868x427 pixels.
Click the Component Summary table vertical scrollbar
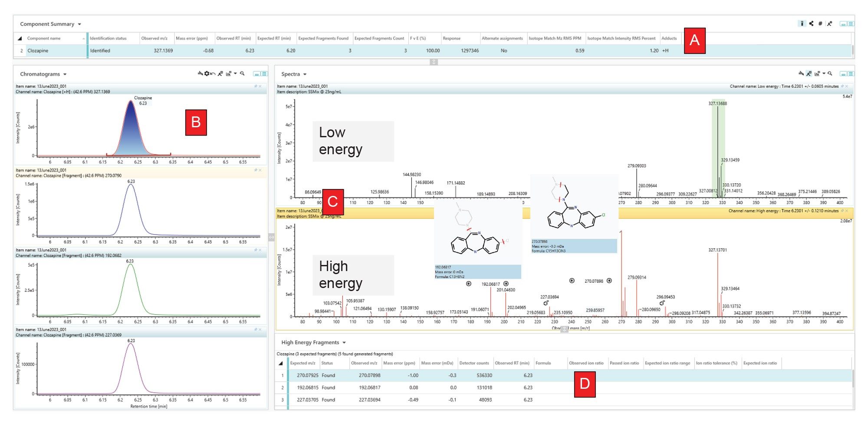(x=853, y=50)
